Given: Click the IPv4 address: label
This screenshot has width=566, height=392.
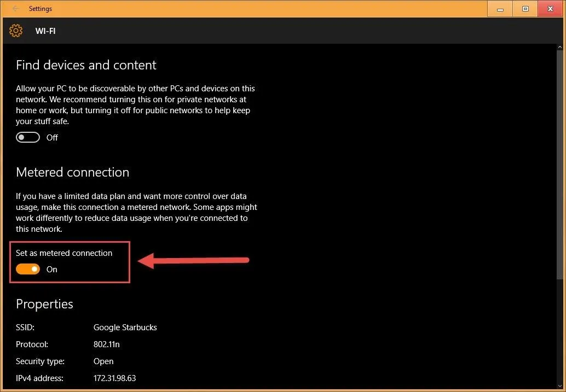Looking at the screenshot, I should [40, 378].
